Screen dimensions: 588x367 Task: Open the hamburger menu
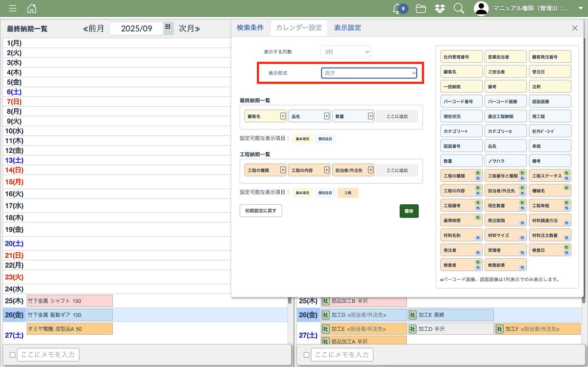(x=13, y=8)
